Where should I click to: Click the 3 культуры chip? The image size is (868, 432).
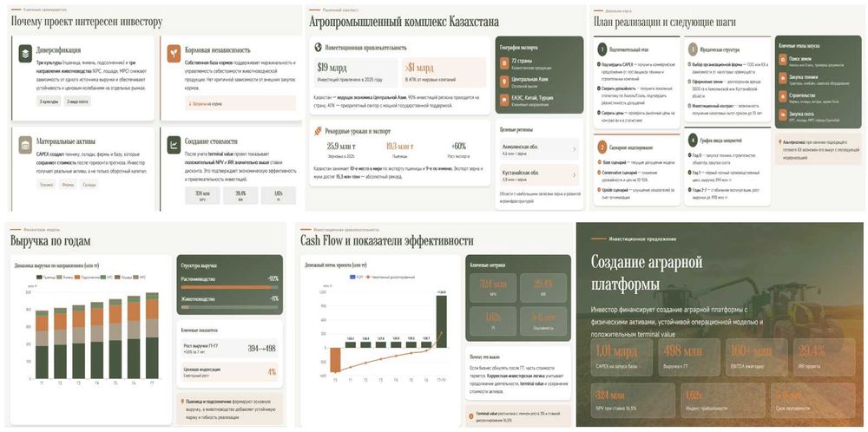point(48,101)
